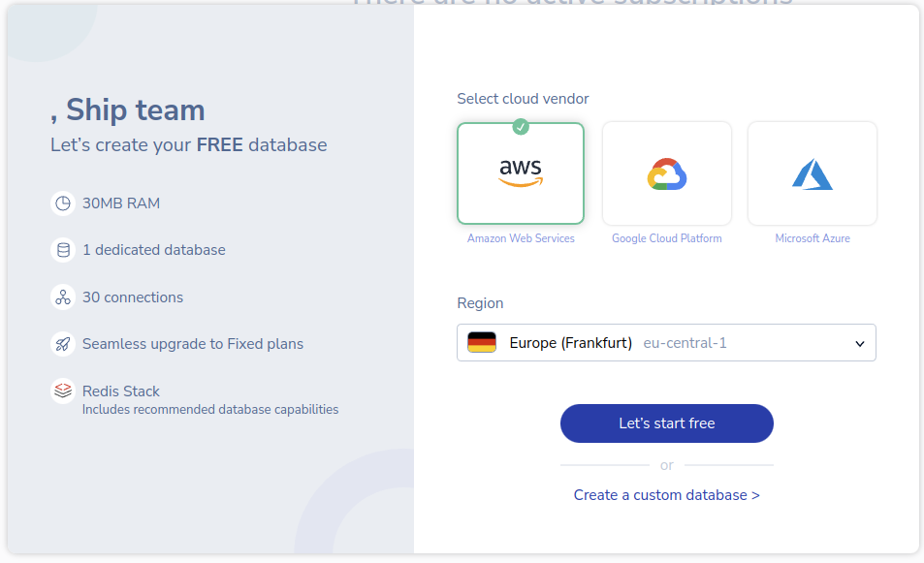Select the AWS logo icon
Screen dimensions: 924x563
[521, 172]
